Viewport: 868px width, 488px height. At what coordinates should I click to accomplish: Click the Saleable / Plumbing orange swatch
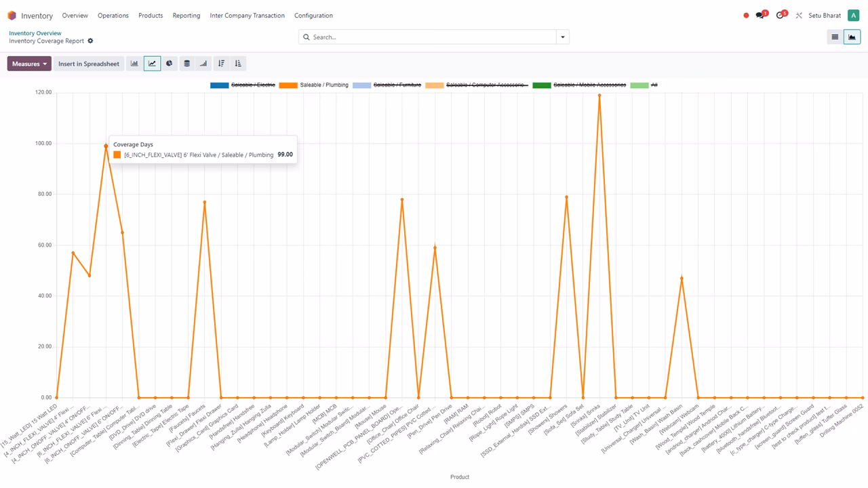[288, 85]
